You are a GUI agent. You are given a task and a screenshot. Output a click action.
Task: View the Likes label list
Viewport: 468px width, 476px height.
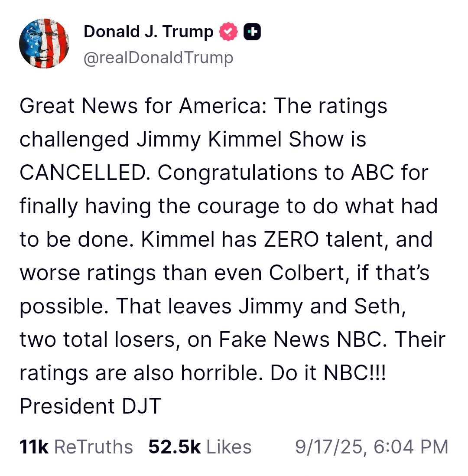click(x=229, y=447)
